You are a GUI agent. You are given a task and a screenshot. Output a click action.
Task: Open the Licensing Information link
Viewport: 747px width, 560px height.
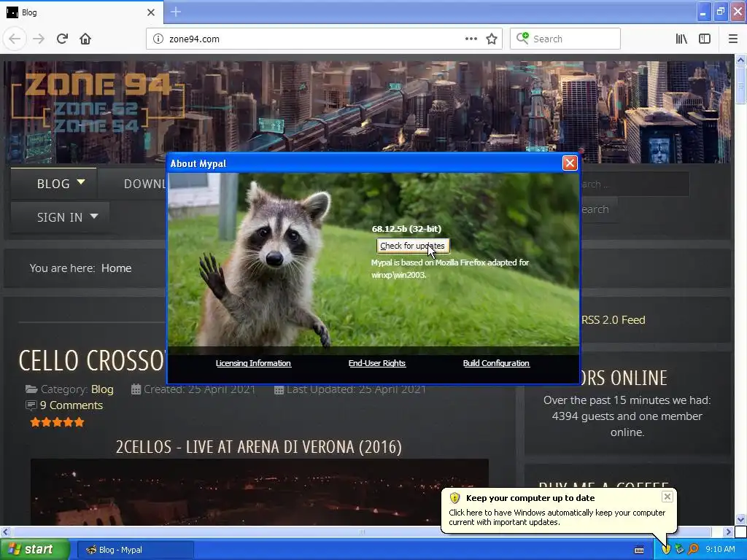[253, 363]
